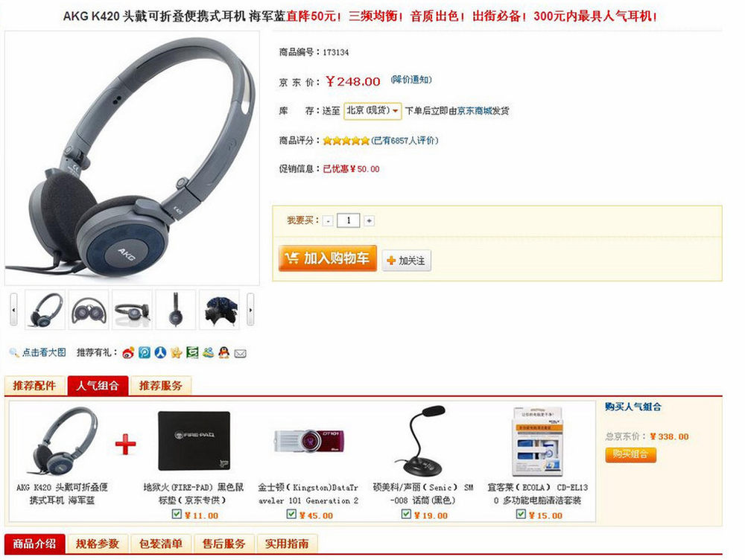
Task: Decrease purchase quantity with minus button
Action: pyautogui.click(x=328, y=221)
